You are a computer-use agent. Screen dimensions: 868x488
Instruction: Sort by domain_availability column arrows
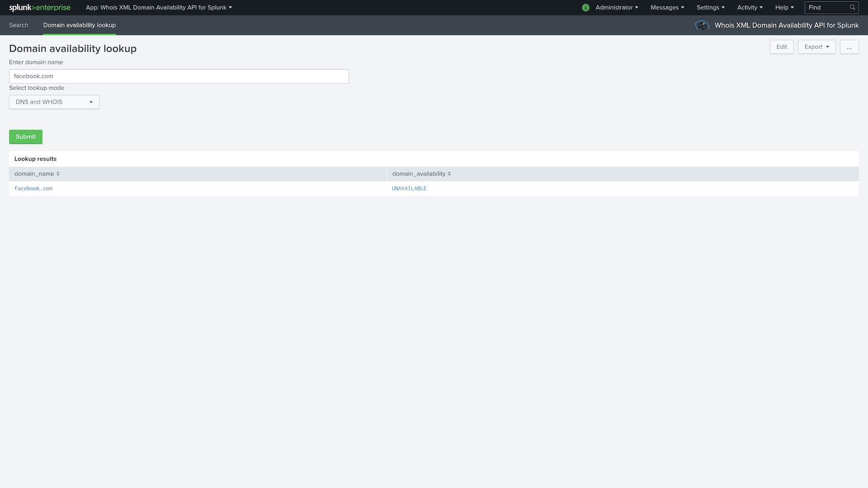point(449,174)
